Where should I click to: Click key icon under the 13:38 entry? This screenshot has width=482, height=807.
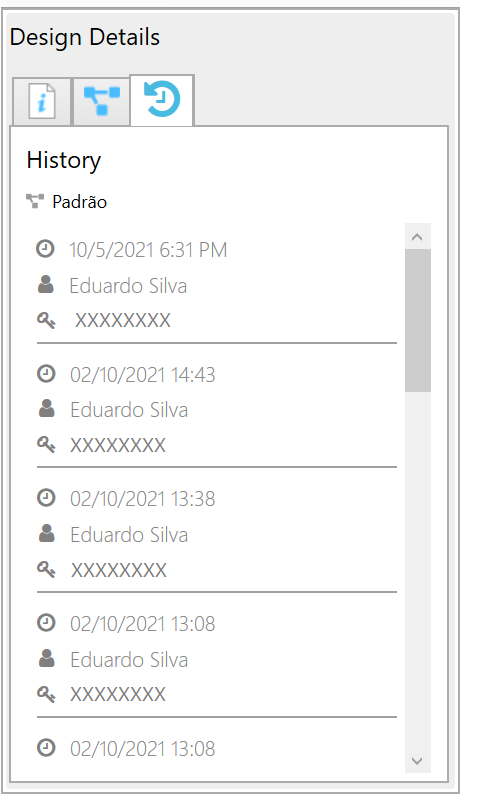click(46, 569)
